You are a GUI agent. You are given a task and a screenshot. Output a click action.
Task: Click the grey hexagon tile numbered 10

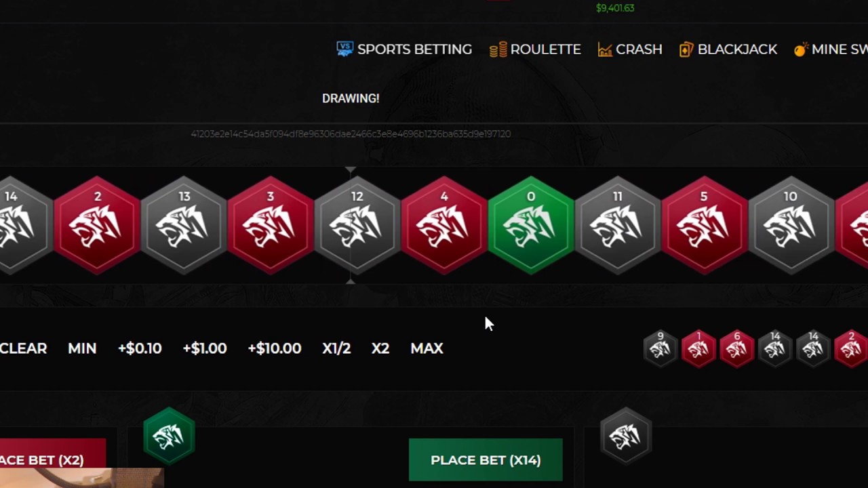pyautogui.click(x=791, y=225)
